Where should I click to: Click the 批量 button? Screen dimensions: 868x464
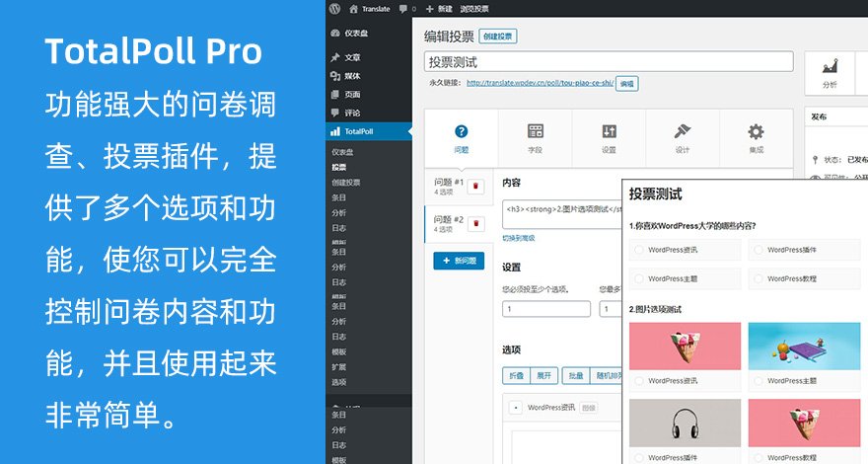click(576, 375)
